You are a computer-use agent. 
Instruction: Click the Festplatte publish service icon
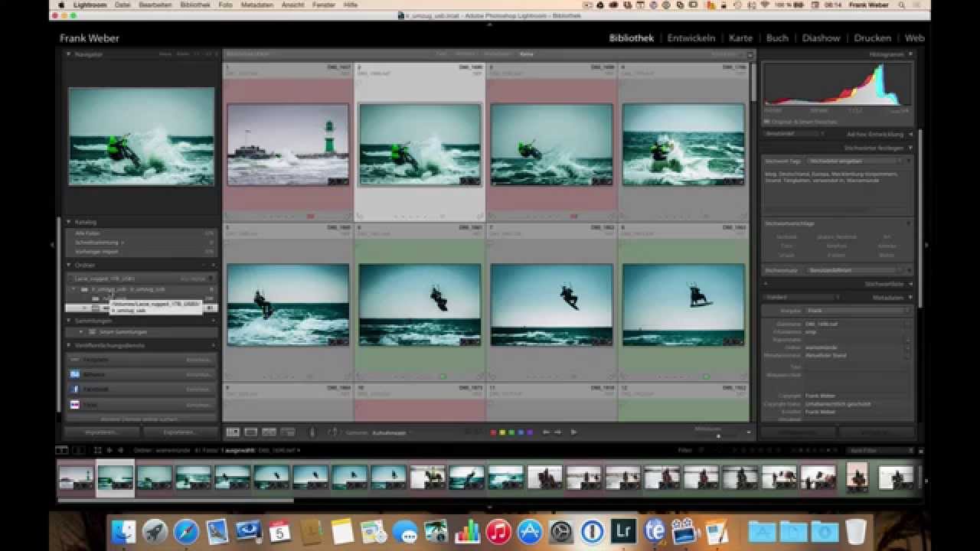pos(75,359)
